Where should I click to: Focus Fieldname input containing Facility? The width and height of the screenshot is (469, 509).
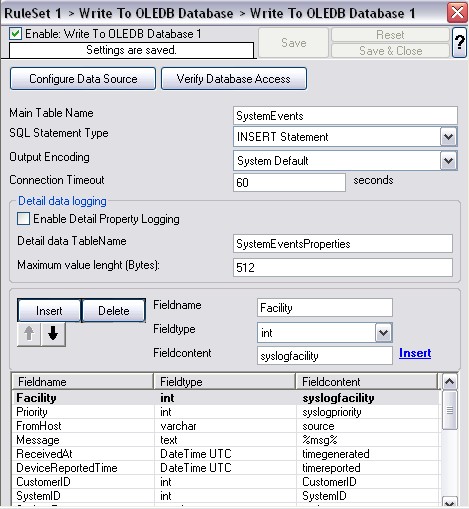[325, 307]
